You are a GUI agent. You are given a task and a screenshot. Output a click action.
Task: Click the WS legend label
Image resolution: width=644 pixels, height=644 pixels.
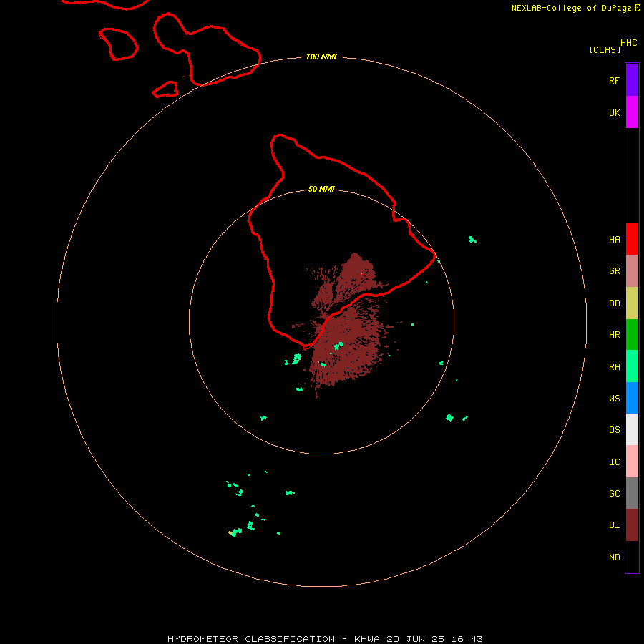point(614,399)
